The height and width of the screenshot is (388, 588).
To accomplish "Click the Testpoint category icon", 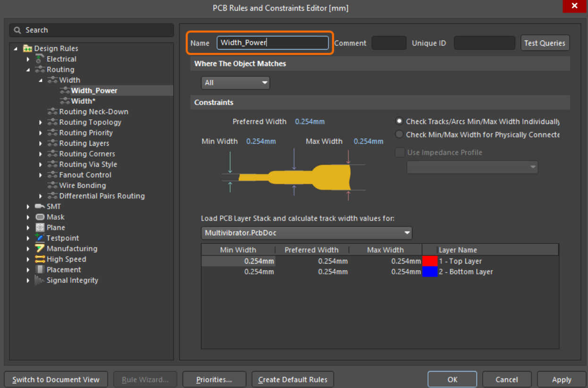I will [x=40, y=238].
